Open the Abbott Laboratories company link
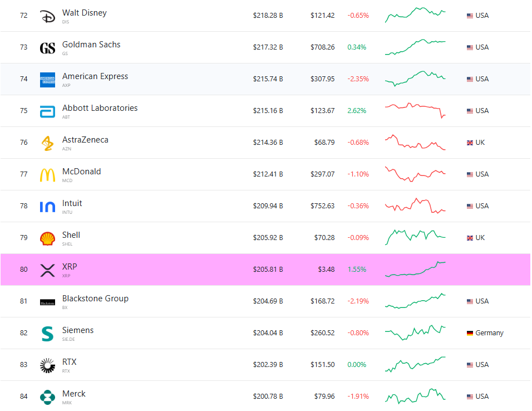This screenshot has height=411, width=532. pos(100,108)
